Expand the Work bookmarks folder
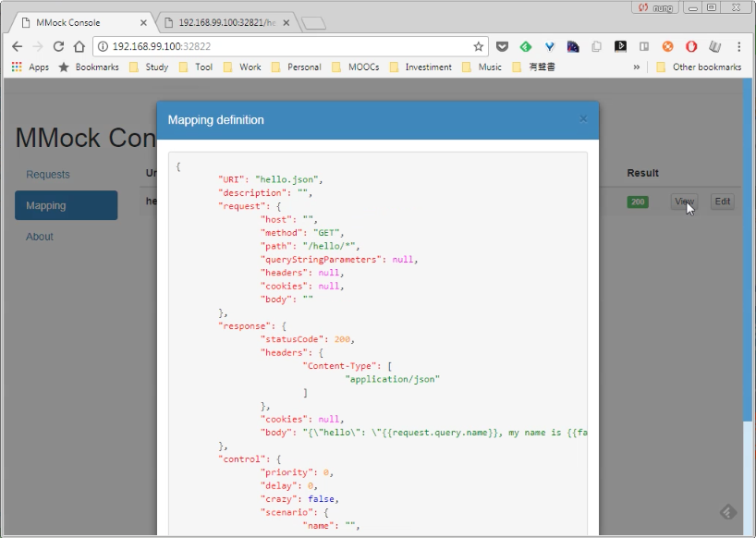This screenshot has height=538, width=756. [x=242, y=67]
